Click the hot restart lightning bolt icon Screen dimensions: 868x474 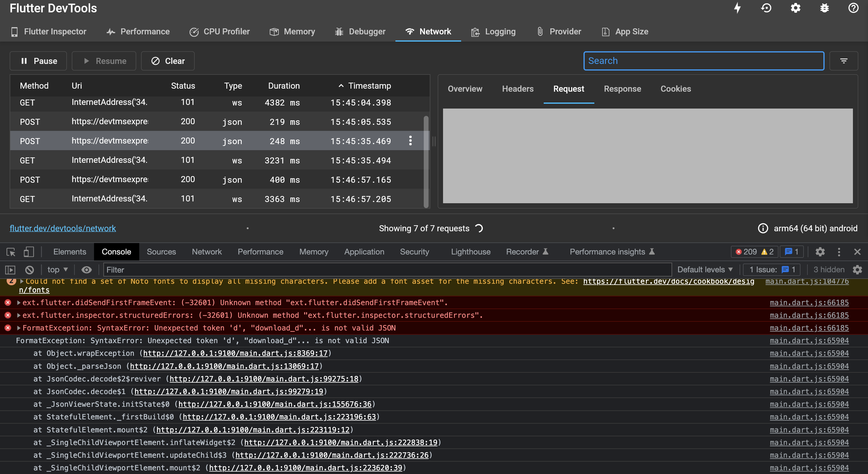[737, 8]
